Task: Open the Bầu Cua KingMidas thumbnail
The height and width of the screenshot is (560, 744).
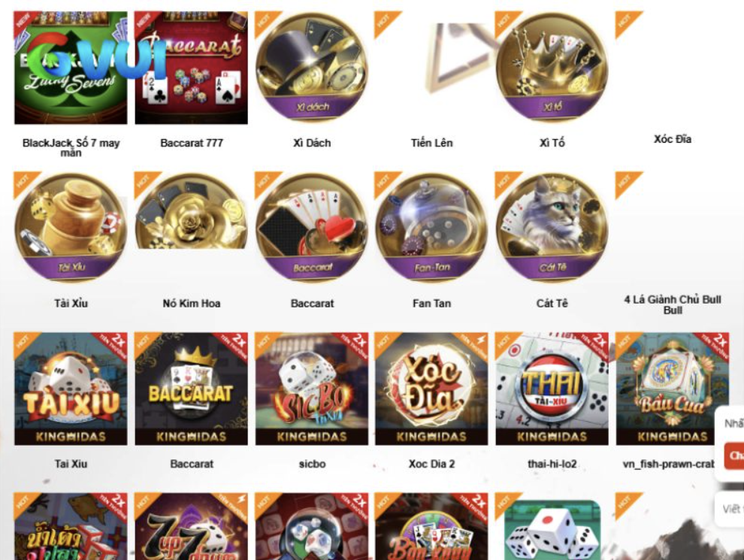Action: [x=673, y=389]
